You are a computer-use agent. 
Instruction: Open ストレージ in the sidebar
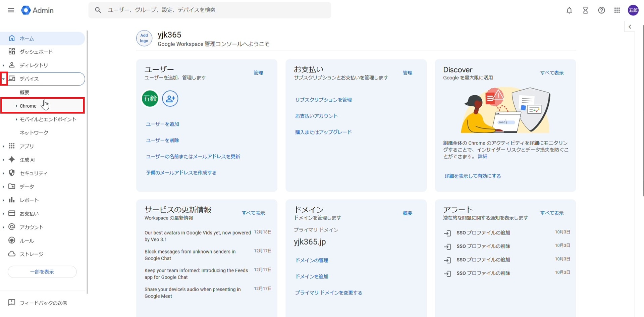(x=31, y=254)
